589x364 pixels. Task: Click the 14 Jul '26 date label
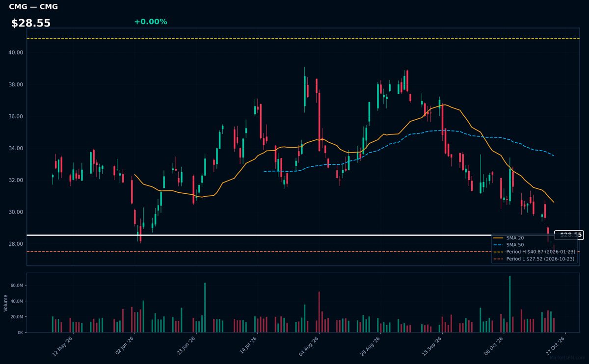click(x=248, y=345)
